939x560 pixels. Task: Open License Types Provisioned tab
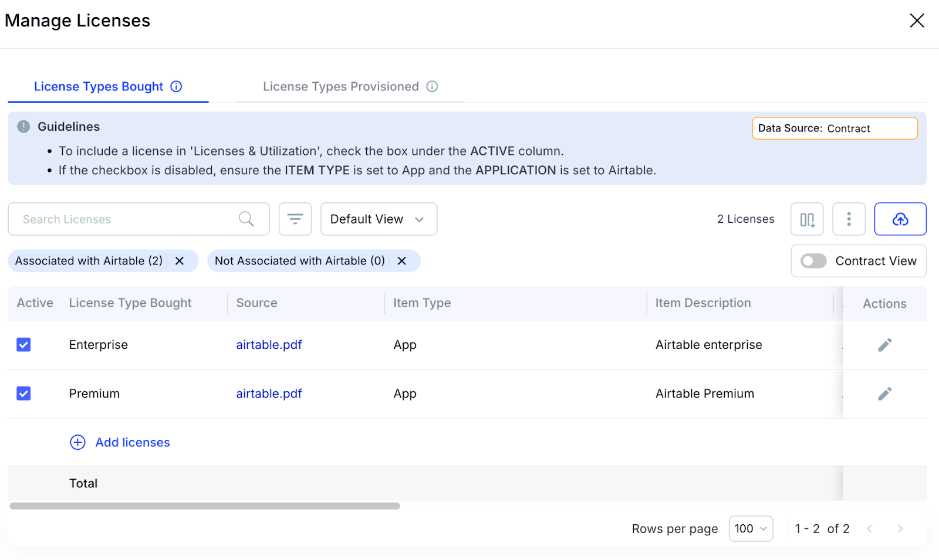tap(341, 87)
